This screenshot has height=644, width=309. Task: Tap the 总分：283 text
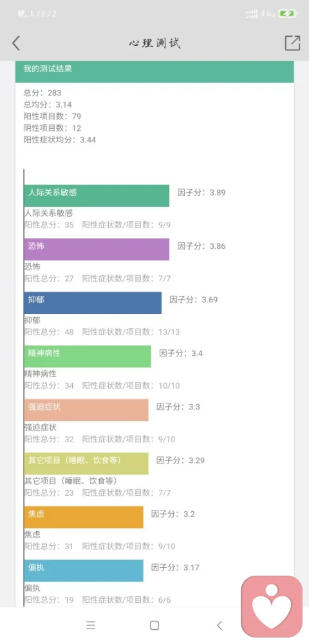coord(42,92)
